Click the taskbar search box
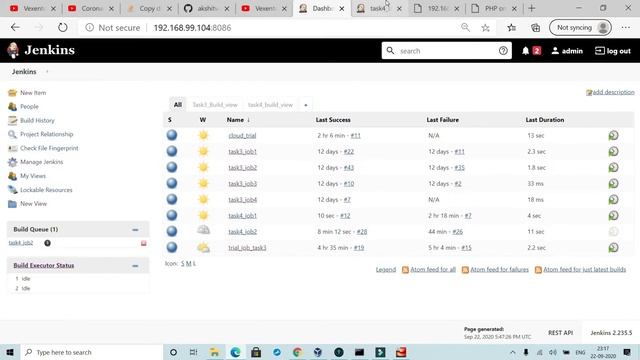640x360 pixels. tap(91, 352)
